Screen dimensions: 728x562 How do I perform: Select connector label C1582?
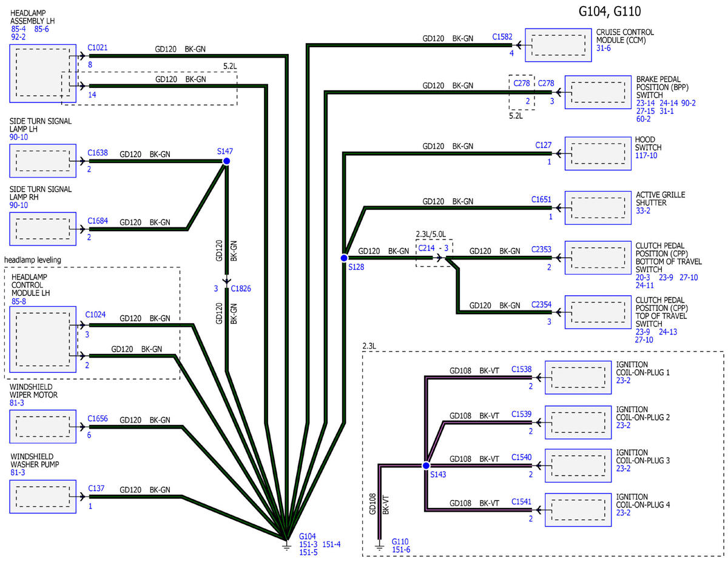tap(502, 38)
